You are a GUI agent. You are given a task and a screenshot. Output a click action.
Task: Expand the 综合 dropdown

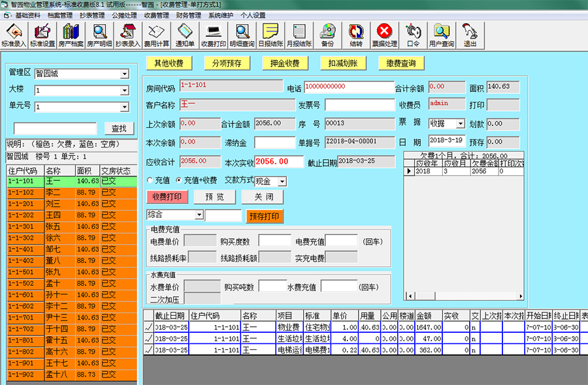click(199, 215)
